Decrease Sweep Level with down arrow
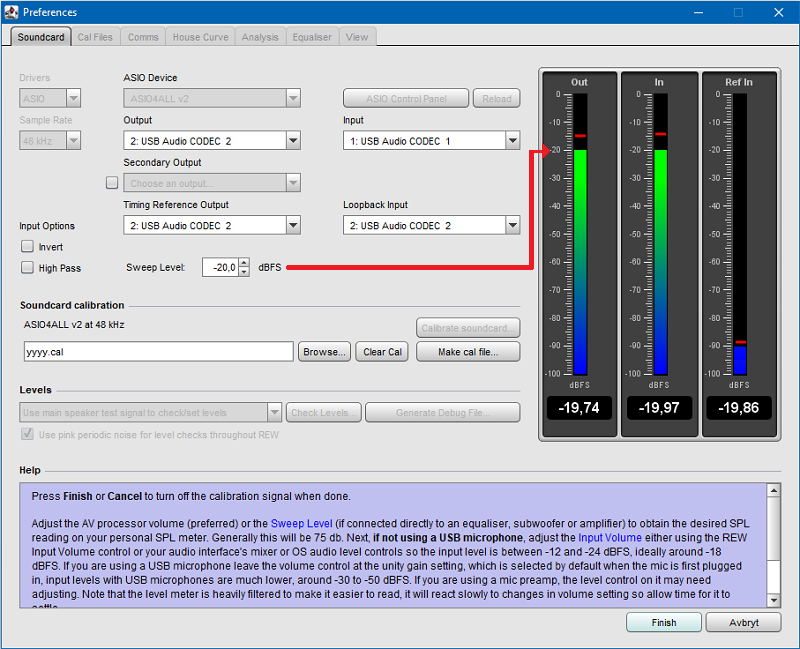Viewport: 800px width, 649px height. (244, 272)
